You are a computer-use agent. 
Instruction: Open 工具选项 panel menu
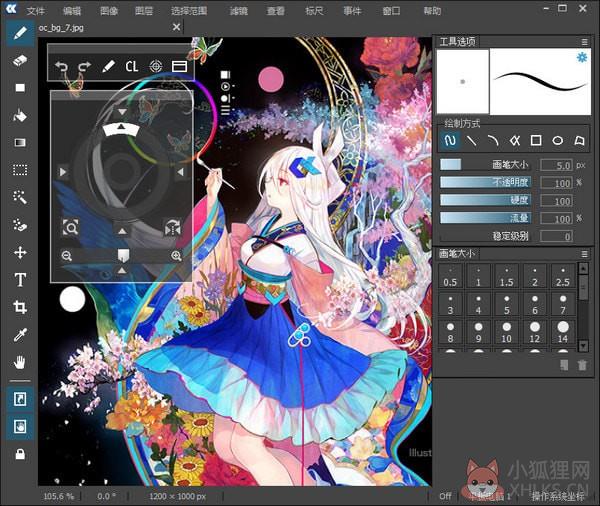tap(584, 42)
